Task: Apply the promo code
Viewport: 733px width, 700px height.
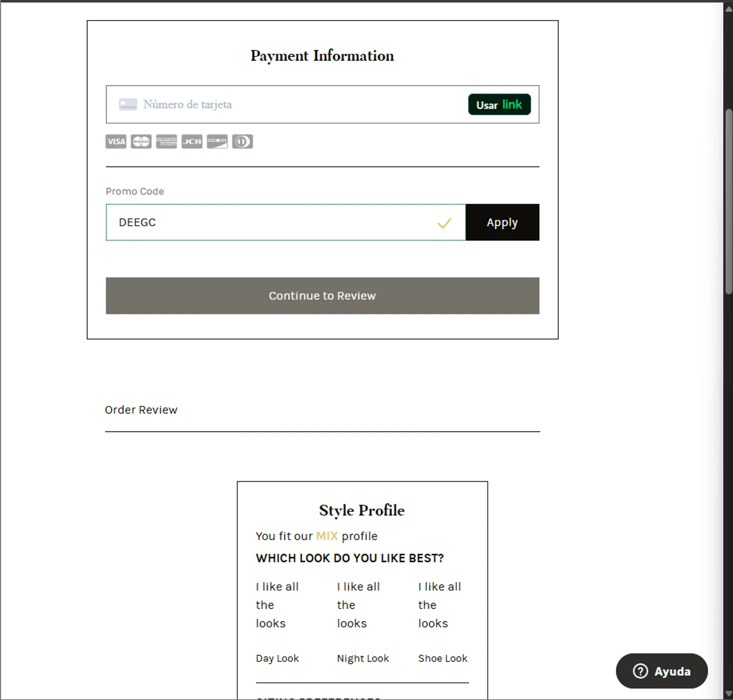Action: point(502,222)
